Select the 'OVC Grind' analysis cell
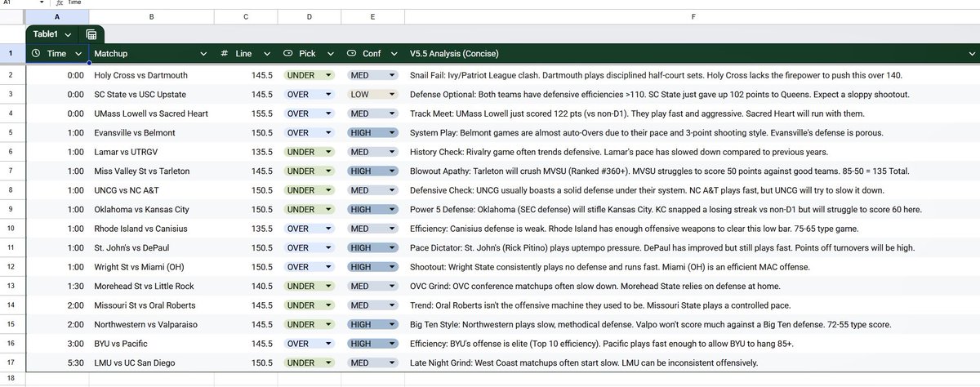The height and width of the screenshot is (387, 980). tap(693, 286)
